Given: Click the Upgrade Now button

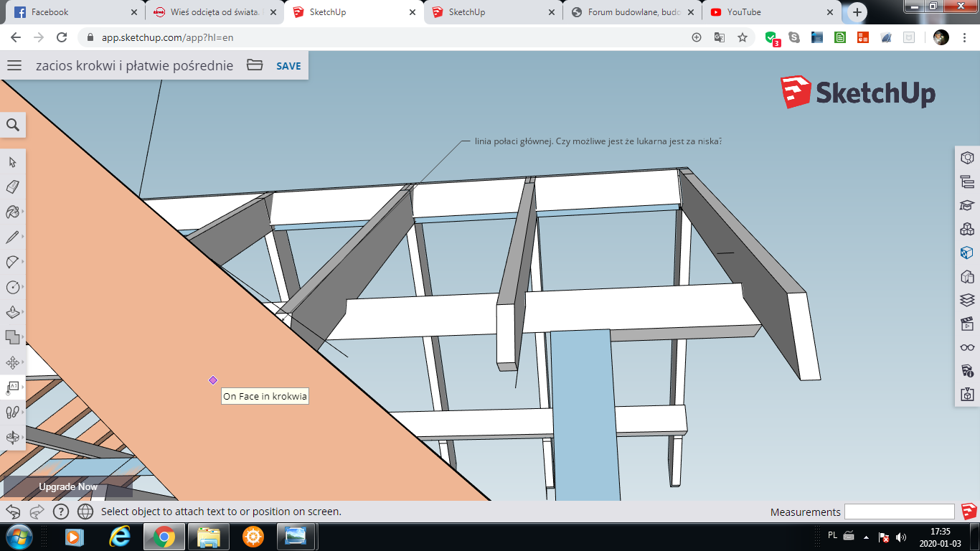Looking at the screenshot, I should coord(68,486).
